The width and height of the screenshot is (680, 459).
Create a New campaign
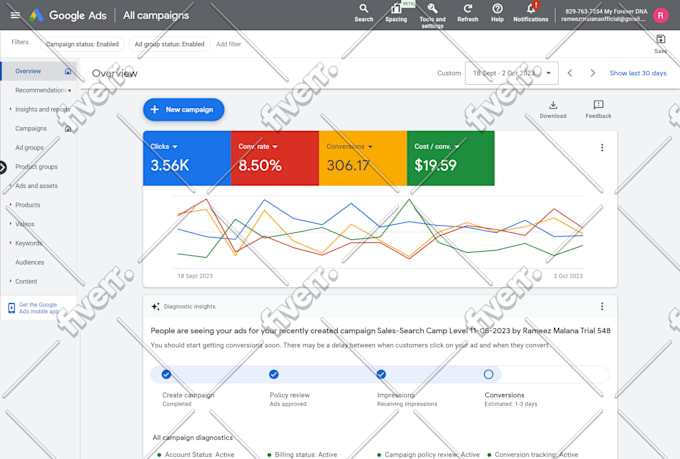click(x=183, y=109)
